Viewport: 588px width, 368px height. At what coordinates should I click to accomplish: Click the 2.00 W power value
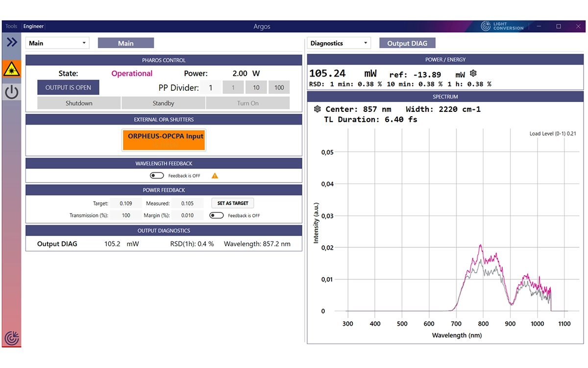pyautogui.click(x=246, y=74)
